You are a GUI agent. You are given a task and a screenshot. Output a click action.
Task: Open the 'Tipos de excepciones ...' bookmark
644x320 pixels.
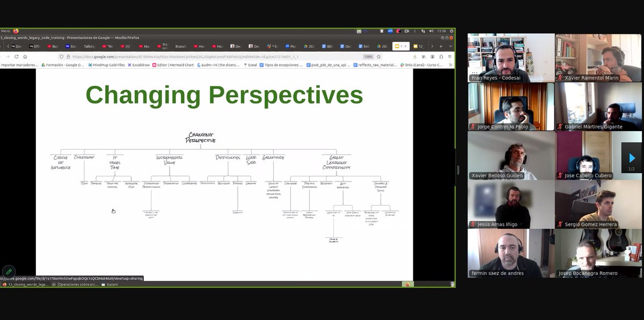click(x=281, y=65)
